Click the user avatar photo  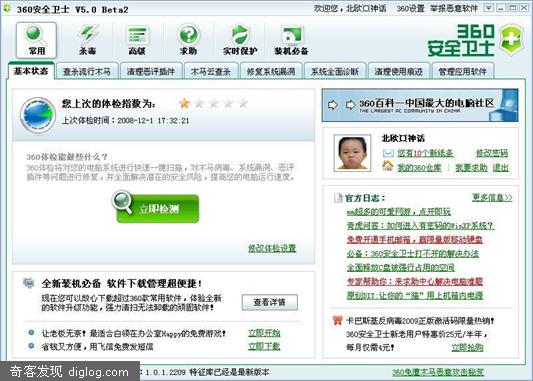click(352, 153)
